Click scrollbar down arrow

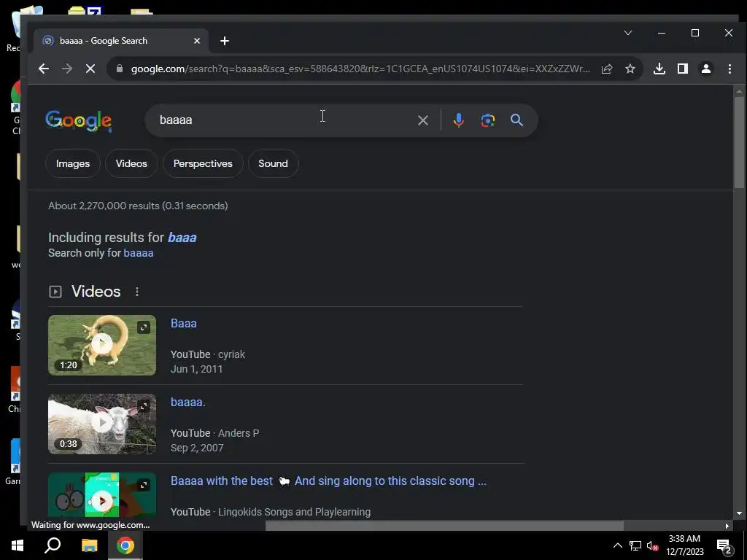point(739,513)
